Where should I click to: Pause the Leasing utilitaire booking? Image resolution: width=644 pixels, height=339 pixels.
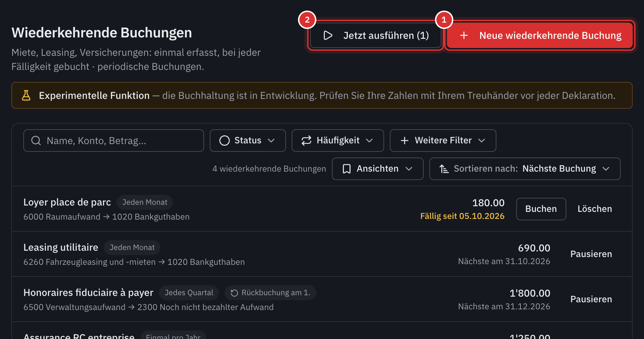click(591, 254)
